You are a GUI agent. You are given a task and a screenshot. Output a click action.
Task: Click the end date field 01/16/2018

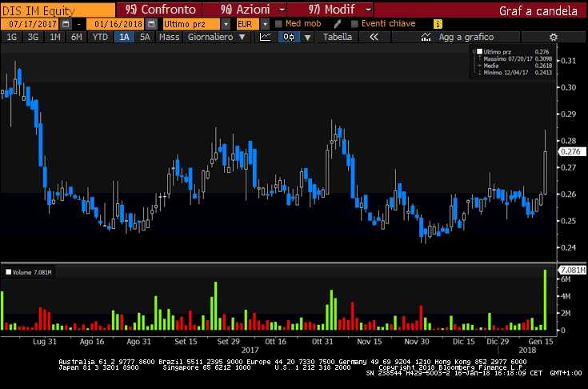[x=115, y=24]
